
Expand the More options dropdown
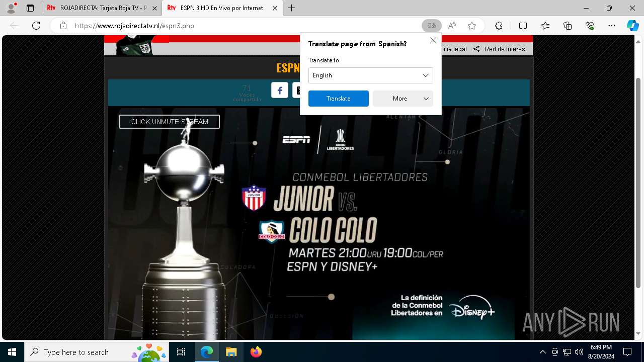[x=403, y=99]
